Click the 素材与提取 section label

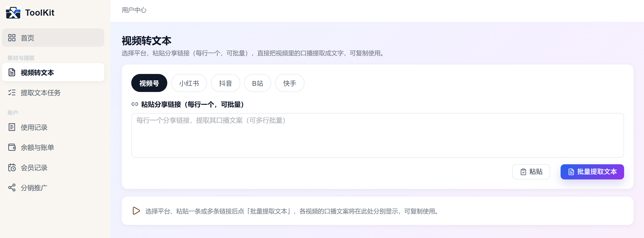21,58
